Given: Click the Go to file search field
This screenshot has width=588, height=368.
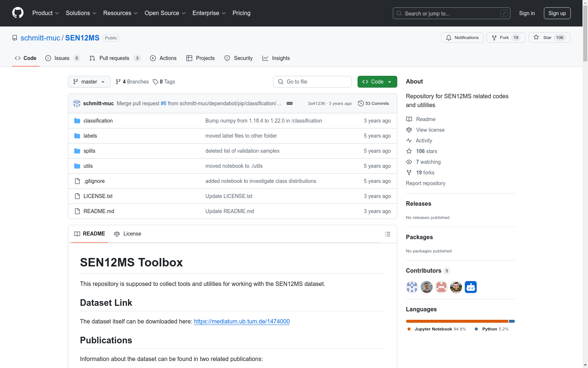Looking at the screenshot, I should [x=312, y=82].
